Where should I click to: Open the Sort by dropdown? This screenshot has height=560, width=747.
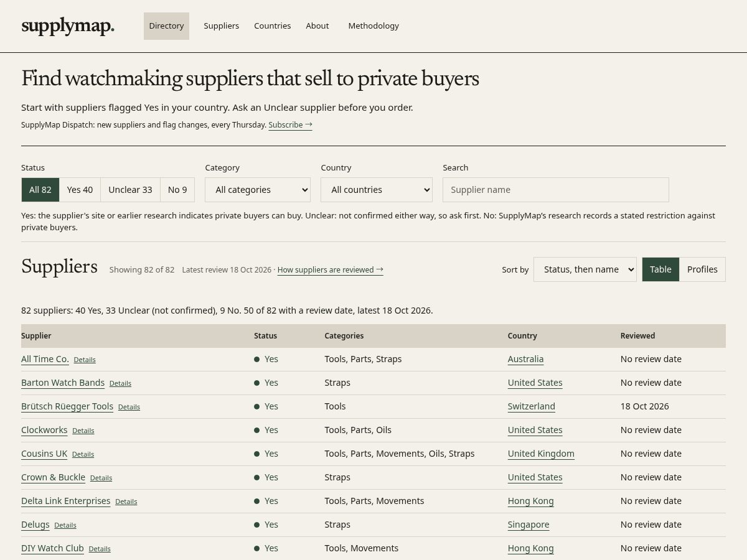[585, 269]
